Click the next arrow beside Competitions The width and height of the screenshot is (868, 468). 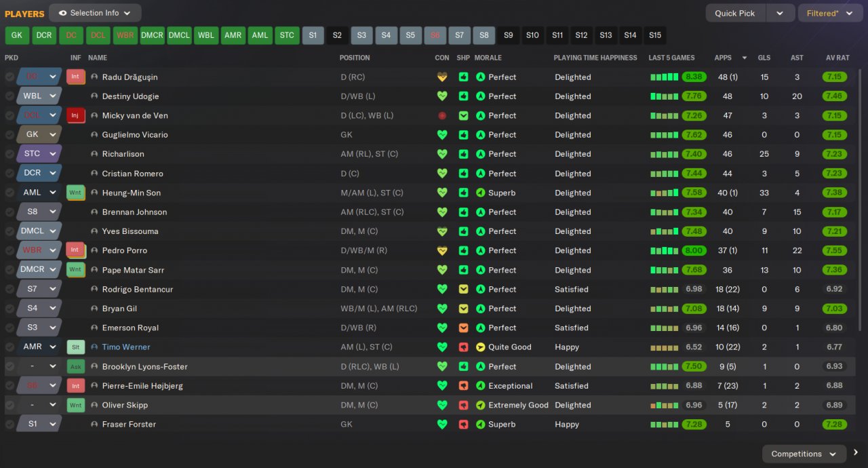(856, 453)
